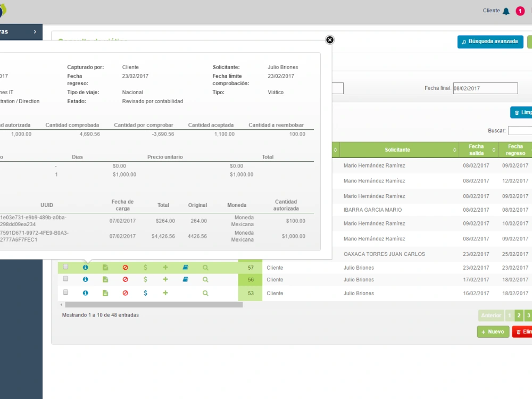Open info icon for row 53

85,293
